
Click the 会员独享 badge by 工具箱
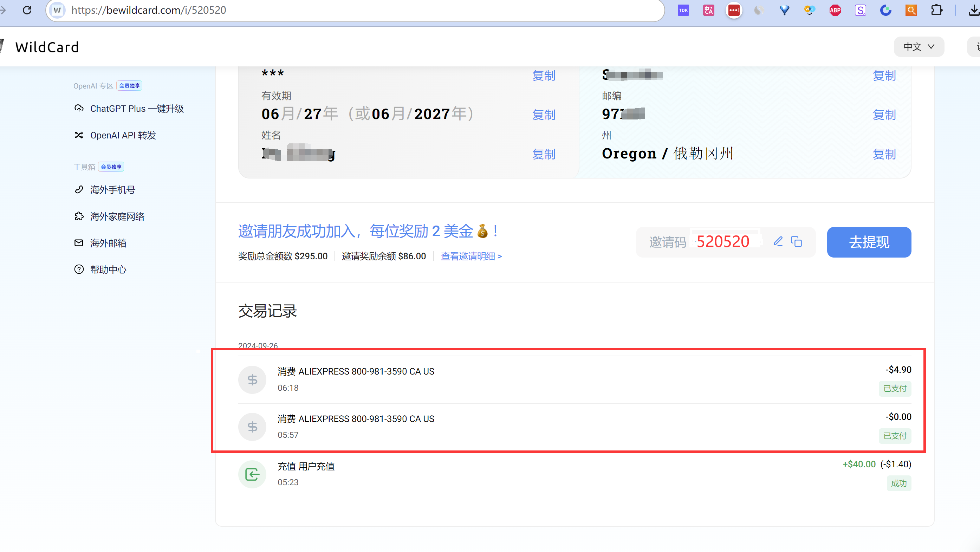click(x=111, y=167)
